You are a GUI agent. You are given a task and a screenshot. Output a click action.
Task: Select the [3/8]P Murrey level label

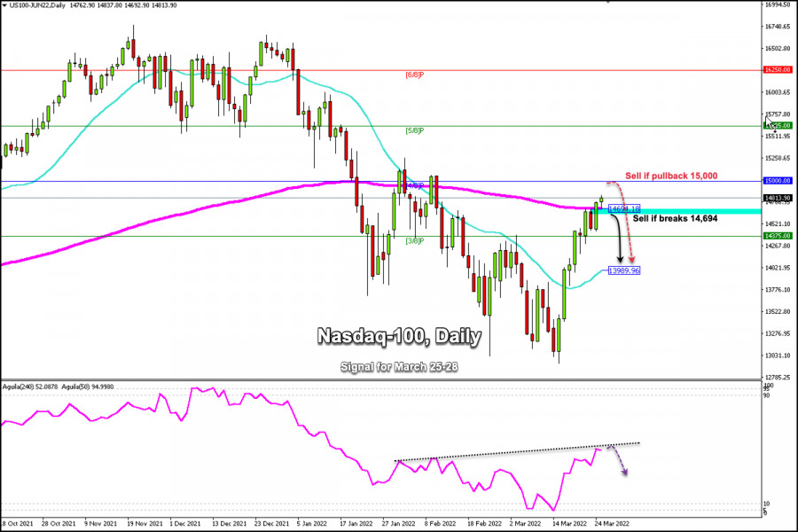click(415, 241)
